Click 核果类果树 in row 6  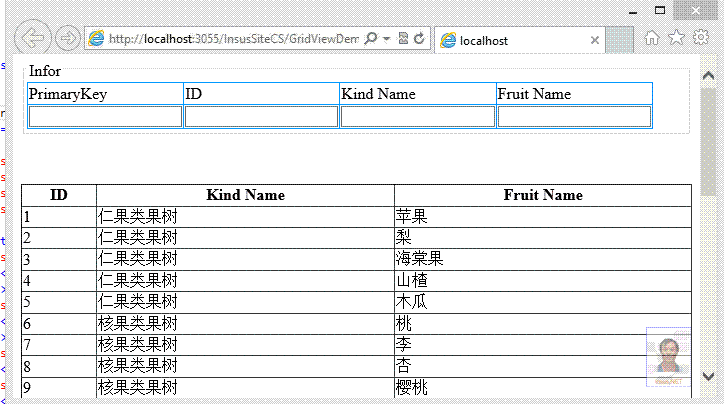(x=138, y=324)
